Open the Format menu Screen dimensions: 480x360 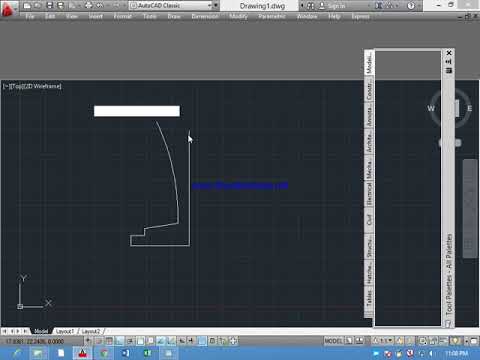[123, 16]
